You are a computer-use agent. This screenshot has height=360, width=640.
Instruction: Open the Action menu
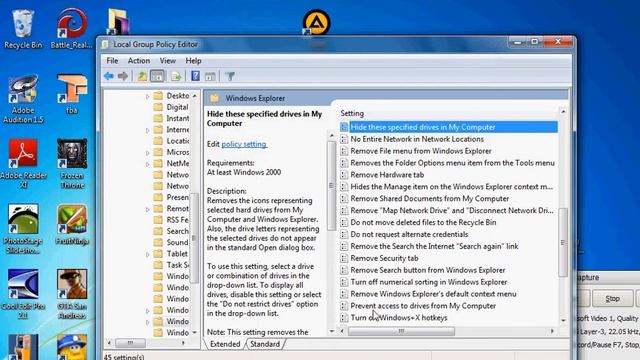point(139,61)
